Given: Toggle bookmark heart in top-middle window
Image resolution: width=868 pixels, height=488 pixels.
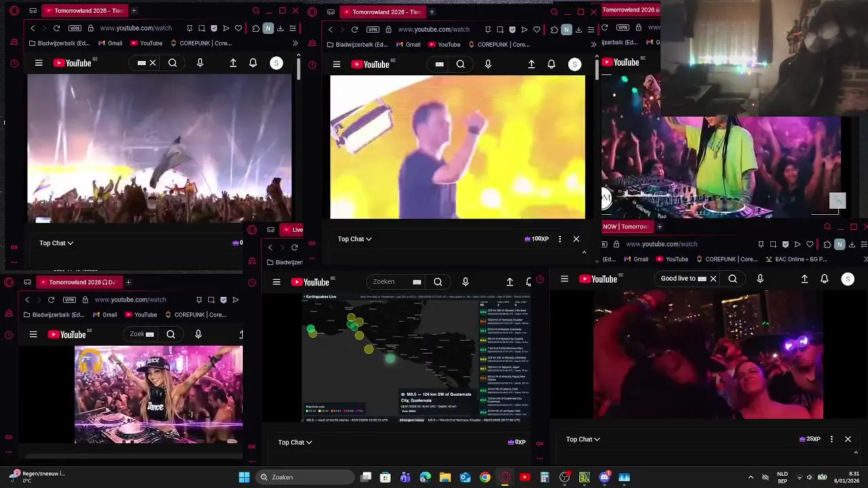Looking at the screenshot, I should click(x=536, y=30).
